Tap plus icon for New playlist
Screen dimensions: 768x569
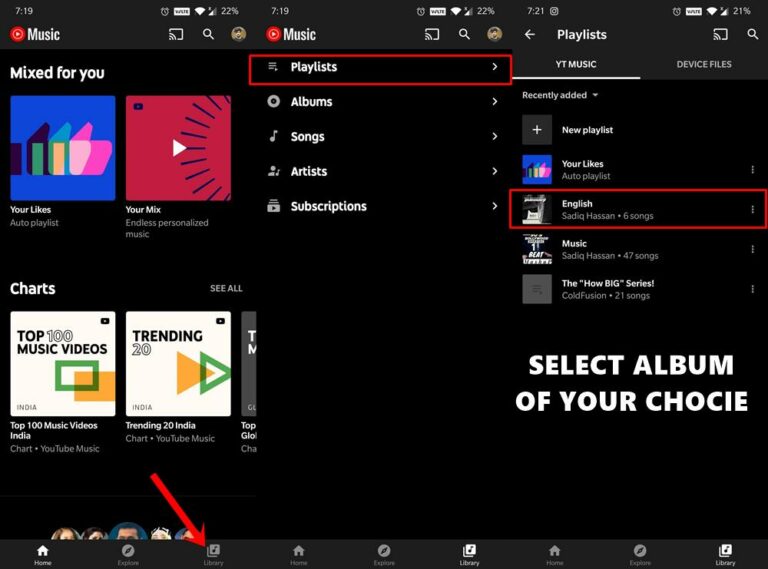coord(537,130)
